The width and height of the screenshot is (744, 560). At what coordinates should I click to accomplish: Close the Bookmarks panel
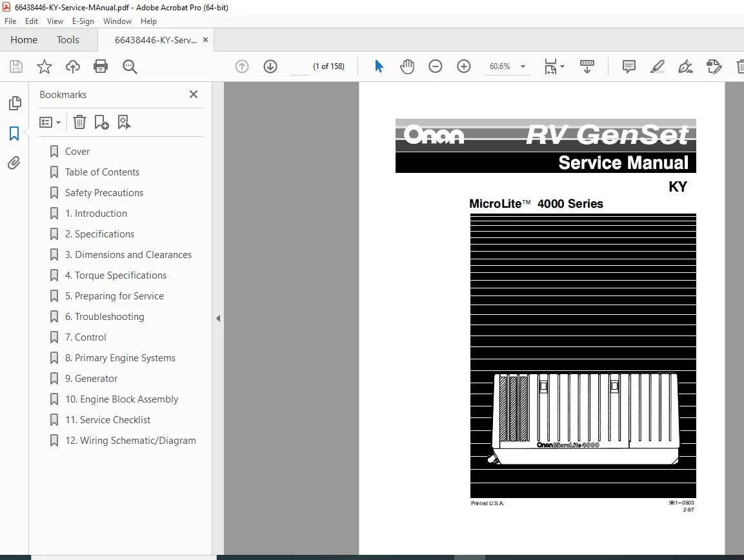(x=194, y=94)
